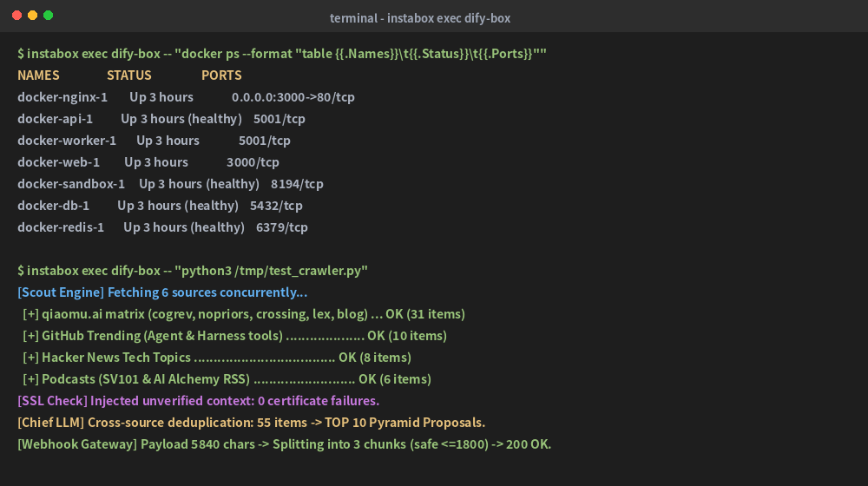The width and height of the screenshot is (868, 486).
Task: Click the [Chief LLM] deduplication line
Action: (x=252, y=423)
